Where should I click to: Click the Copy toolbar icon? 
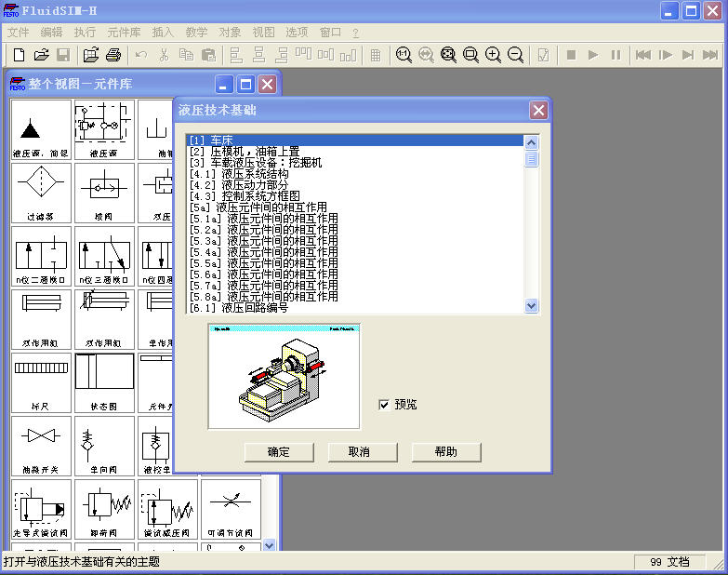click(186, 55)
